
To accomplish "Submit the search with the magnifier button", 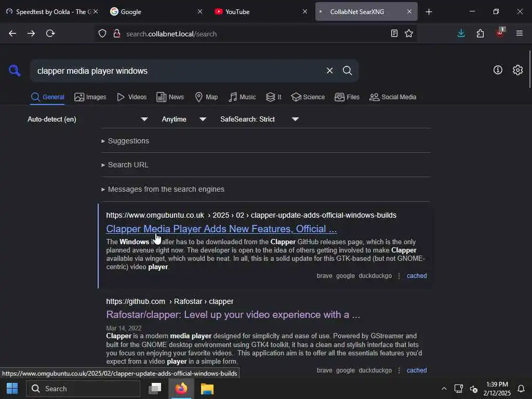I will click(347, 71).
